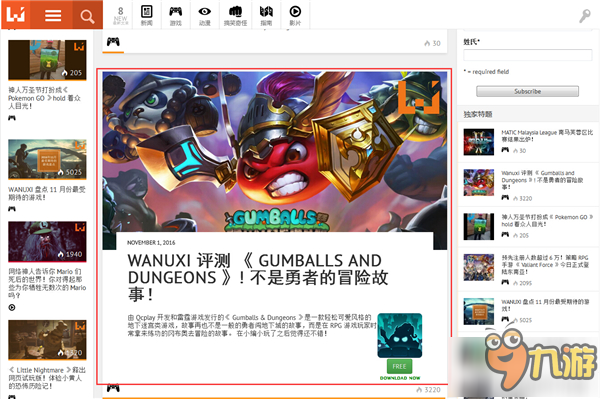This screenshot has height=399, width=600.
Task: Click the flame count 3220 below the article
Action: tap(429, 390)
